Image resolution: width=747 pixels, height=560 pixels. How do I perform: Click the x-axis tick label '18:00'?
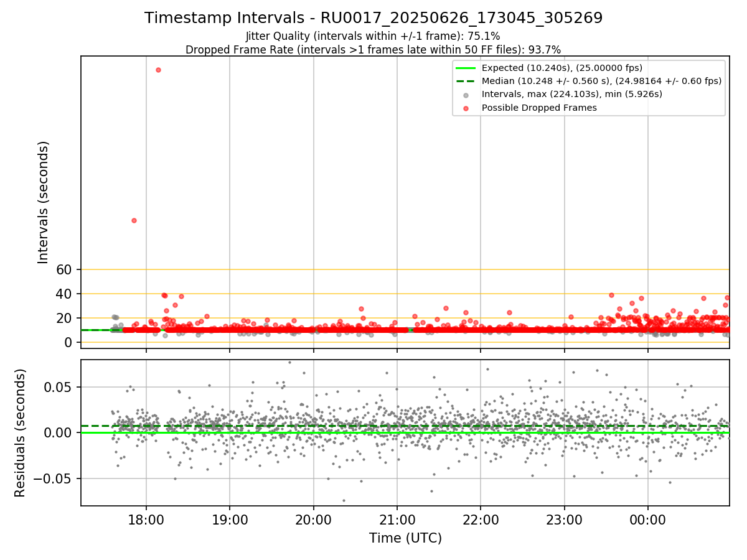click(x=146, y=520)
